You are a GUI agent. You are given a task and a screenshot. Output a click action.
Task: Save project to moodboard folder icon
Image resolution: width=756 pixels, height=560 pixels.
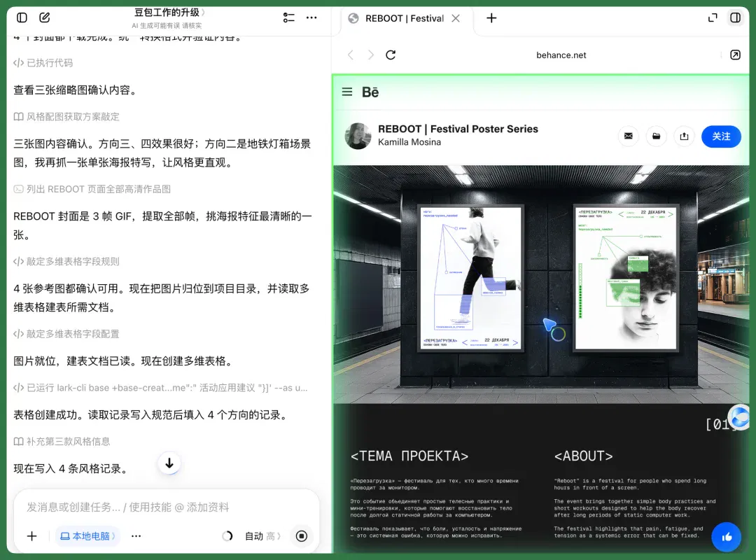(656, 136)
